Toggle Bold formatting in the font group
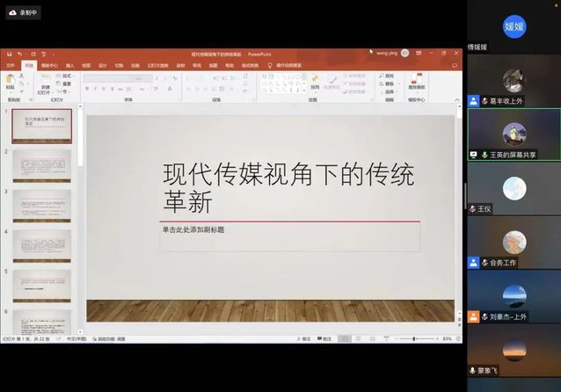Screen dimensions: 561x392 coord(87,89)
